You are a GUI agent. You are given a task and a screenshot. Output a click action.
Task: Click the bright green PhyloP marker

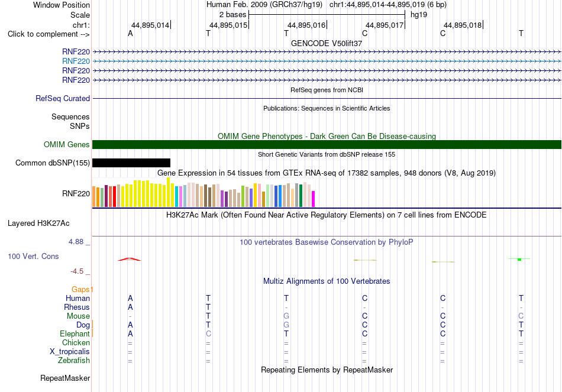point(519,259)
